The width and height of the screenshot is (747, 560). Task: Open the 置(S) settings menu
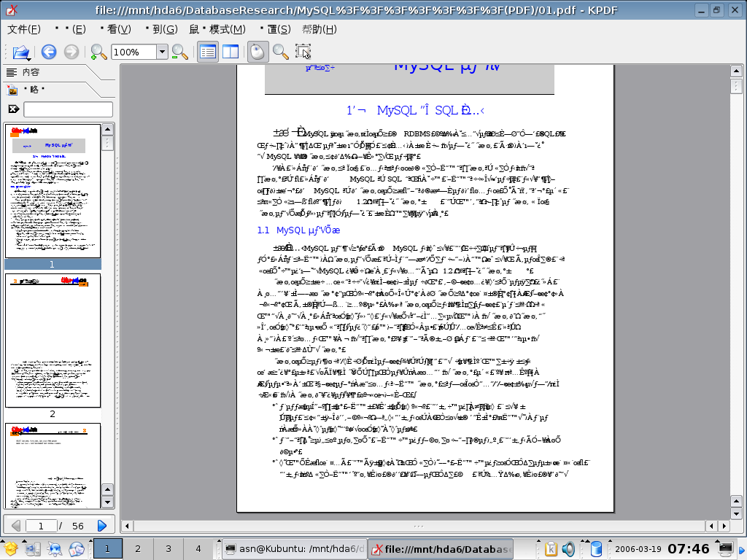tap(276, 29)
